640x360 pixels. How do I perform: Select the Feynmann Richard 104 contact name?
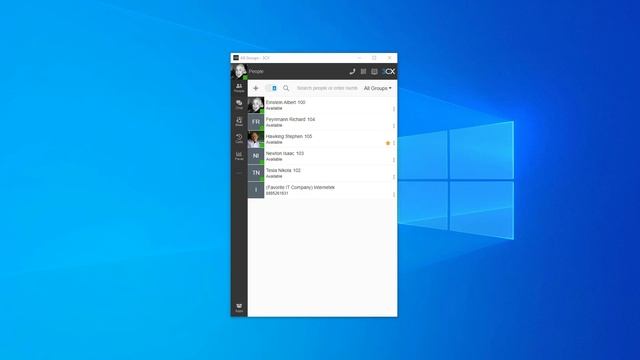click(x=290, y=120)
